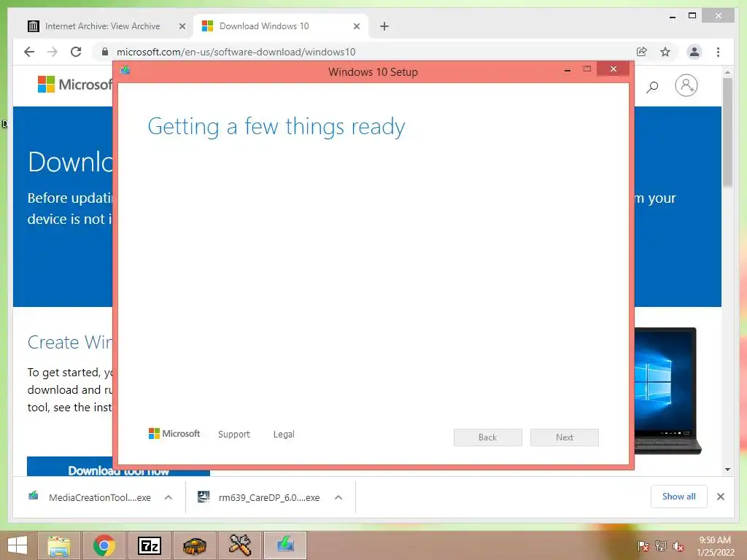This screenshot has height=560, width=747.
Task: Go back in Chrome browser
Action: (29, 52)
